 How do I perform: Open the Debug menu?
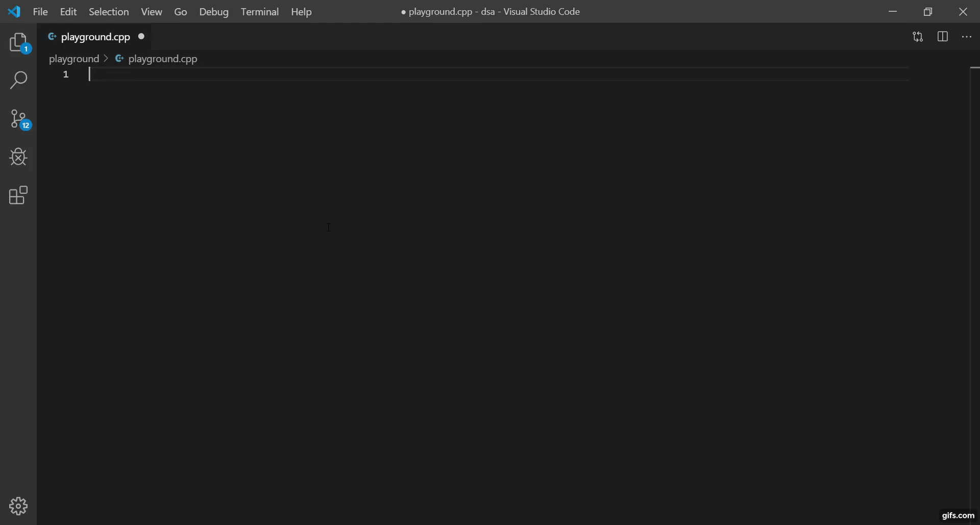(x=214, y=12)
